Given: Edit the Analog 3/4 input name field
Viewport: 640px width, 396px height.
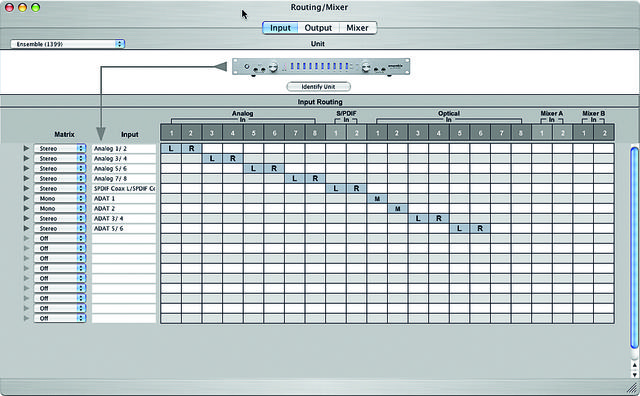Looking at the screenshot, I should pos(124,158).
